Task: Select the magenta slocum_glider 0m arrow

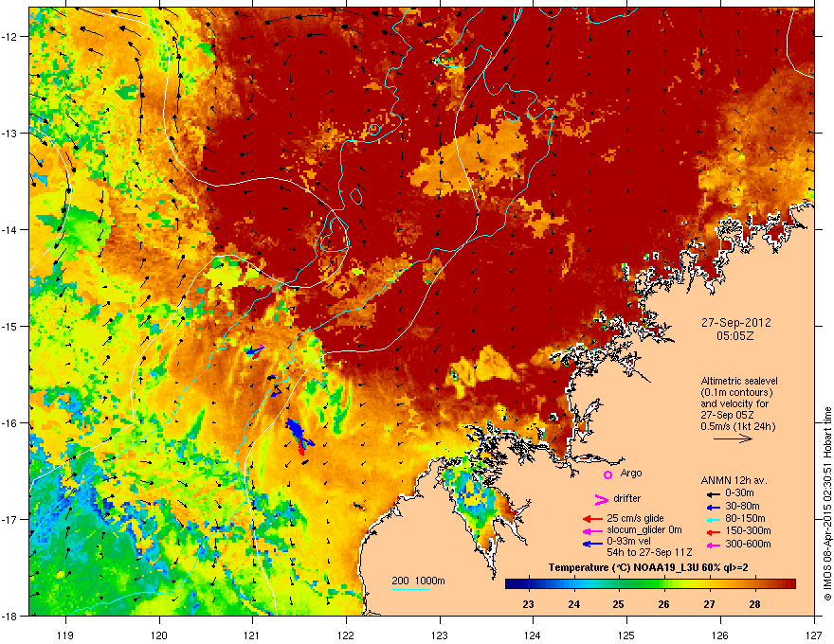Action: (x=592, y=530)
